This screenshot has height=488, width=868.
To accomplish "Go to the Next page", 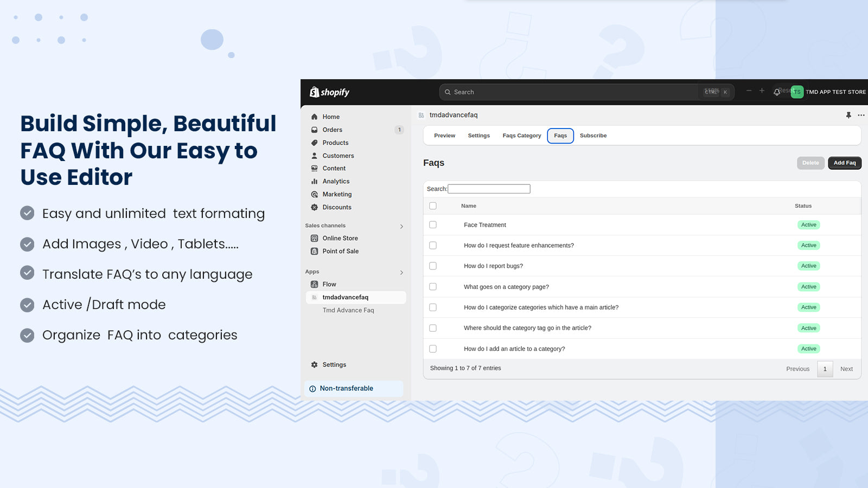I will (846, 369).
